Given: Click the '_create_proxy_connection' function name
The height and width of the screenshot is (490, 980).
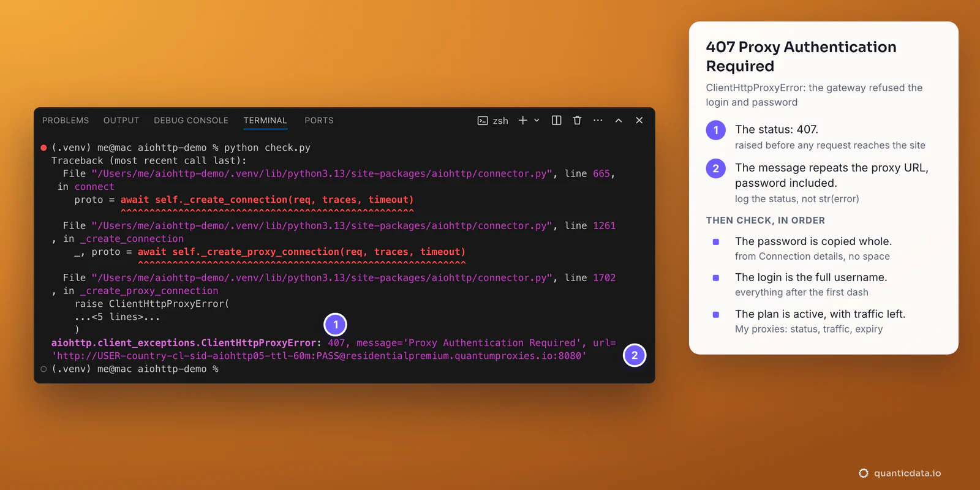Looking at the screenshot, I should 149,291.
